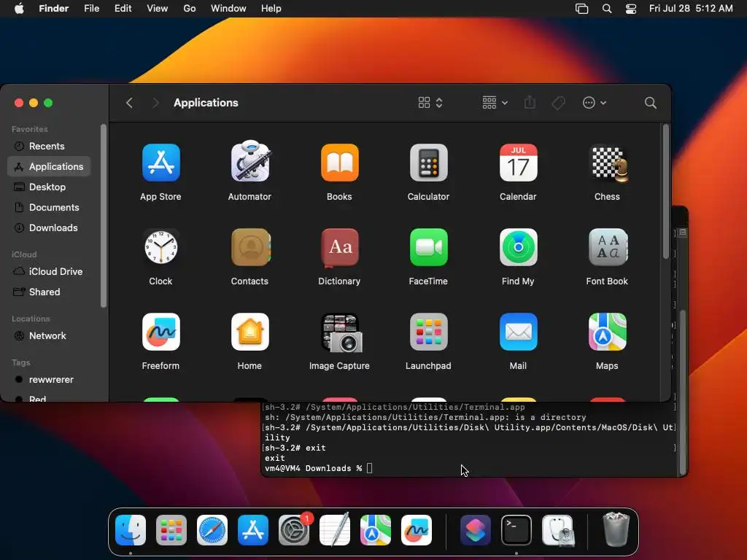Open the Apple menu
747x560 pixels.
point(19,9)
